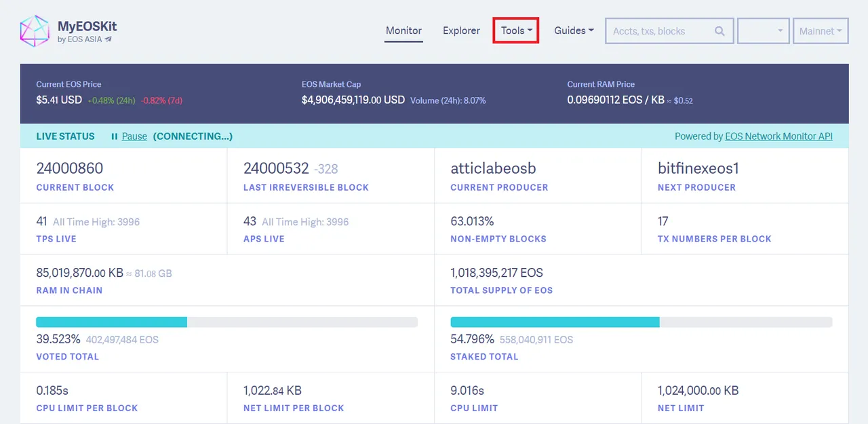Open the Mainnet network selector

coord(821,31)
